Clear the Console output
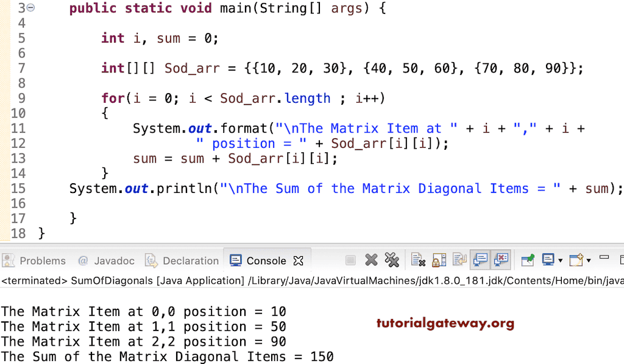Screen dimensions: 624x364 point(417,260)
